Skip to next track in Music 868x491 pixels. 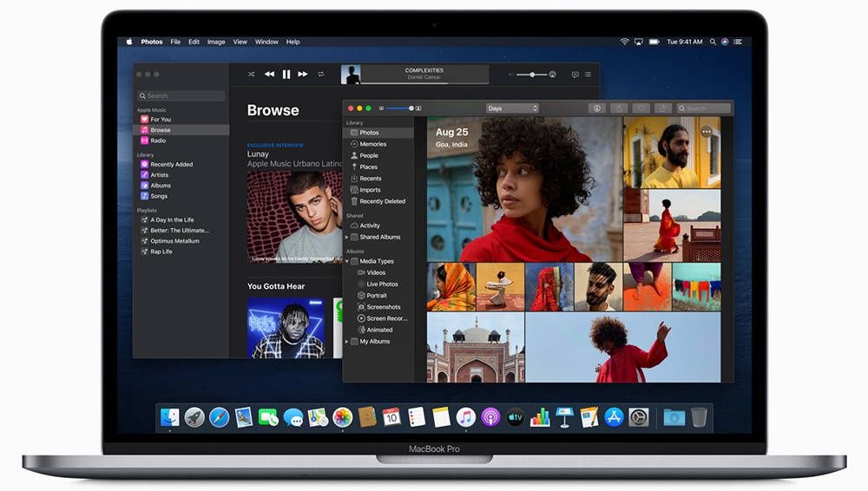click(303, 75)
